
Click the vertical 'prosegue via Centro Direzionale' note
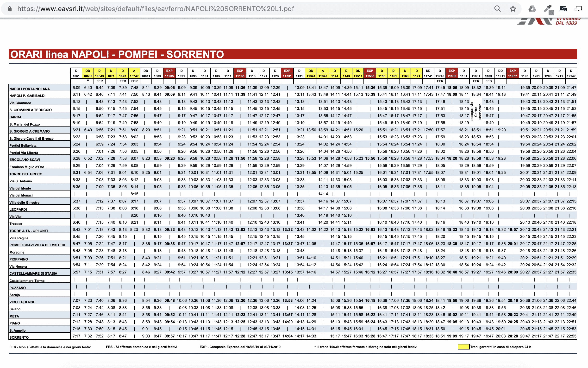click(x=476, y=112)
